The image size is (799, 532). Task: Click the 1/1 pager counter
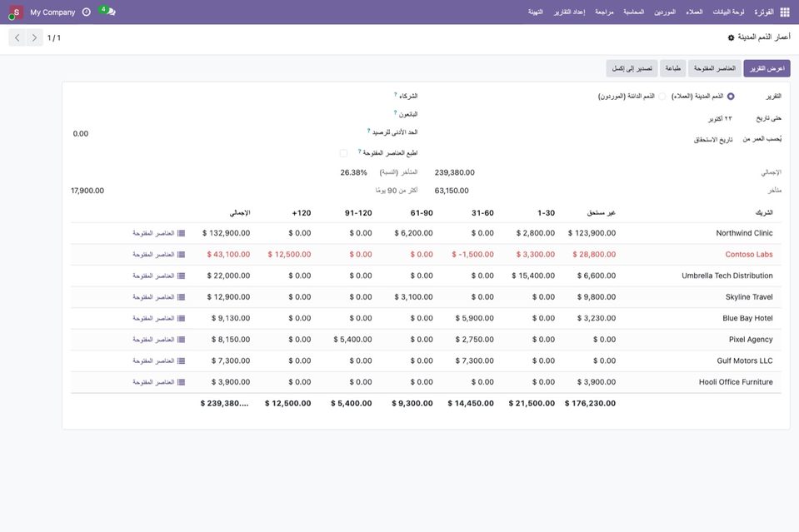pos(54,37)
